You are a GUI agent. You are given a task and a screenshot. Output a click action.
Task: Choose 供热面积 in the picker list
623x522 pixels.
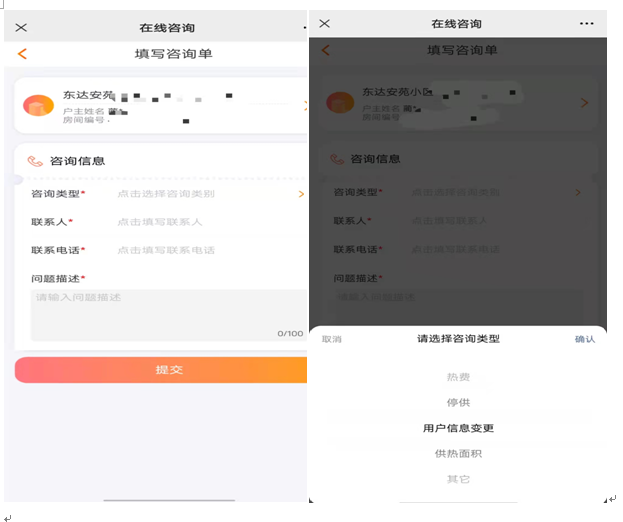click(x=458, y=454)
